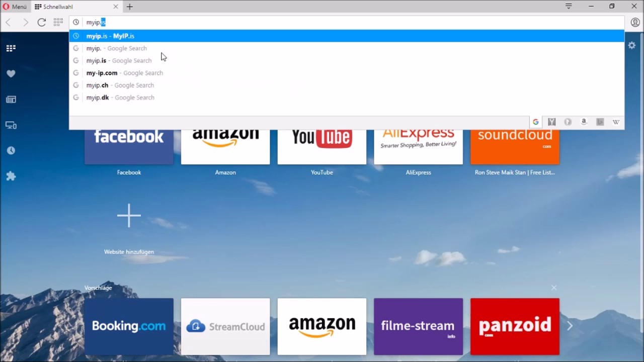
Task: Open the filme-stream suggestion tile
Action: pyautogui.click(x=419, y=326)
